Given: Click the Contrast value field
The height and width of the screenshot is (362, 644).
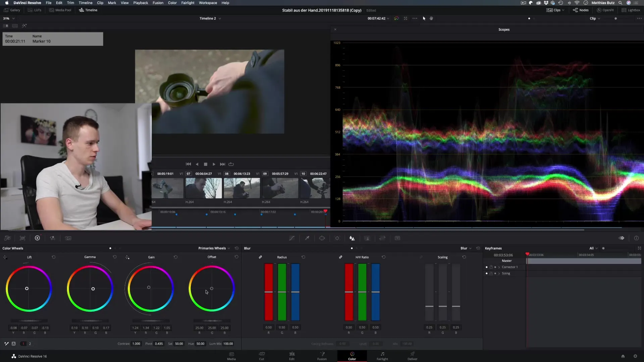Looking at the screenshot, I should [136, 344].
